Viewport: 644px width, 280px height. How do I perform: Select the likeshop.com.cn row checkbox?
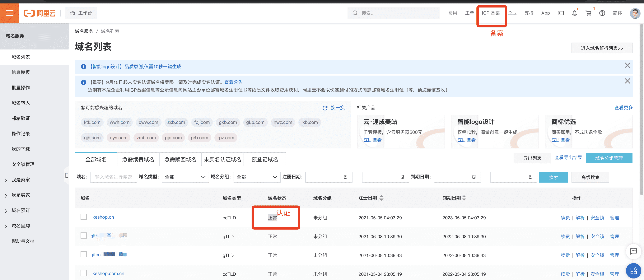[83, 273]
